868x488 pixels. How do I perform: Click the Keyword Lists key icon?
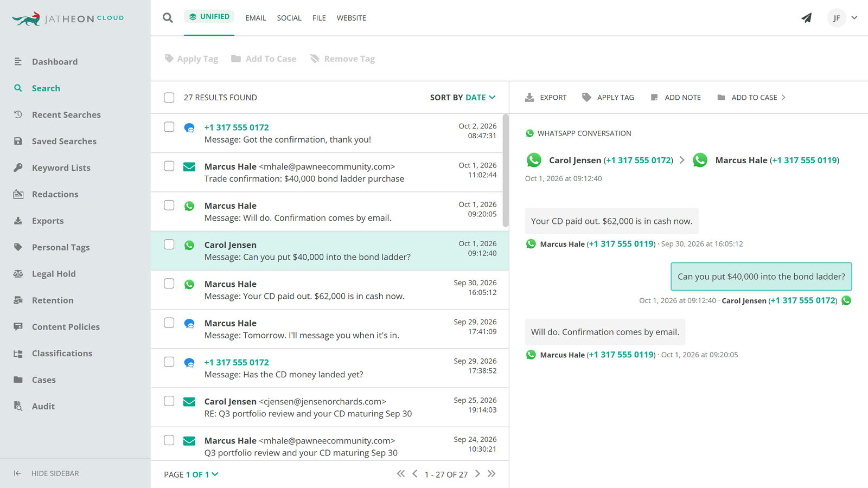[18, 168]
